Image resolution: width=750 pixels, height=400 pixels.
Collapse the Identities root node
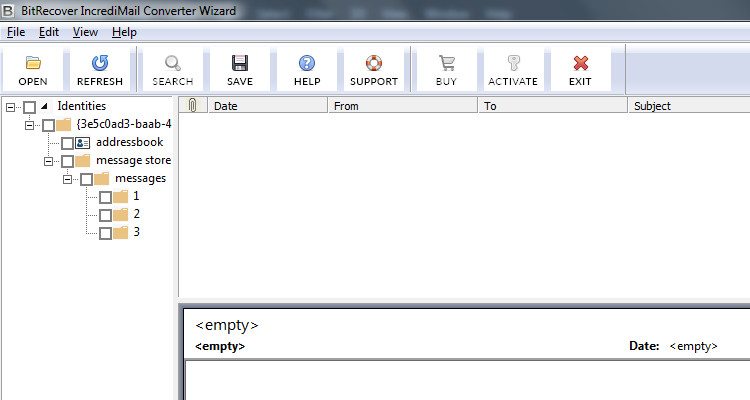[x=11, y=107]
